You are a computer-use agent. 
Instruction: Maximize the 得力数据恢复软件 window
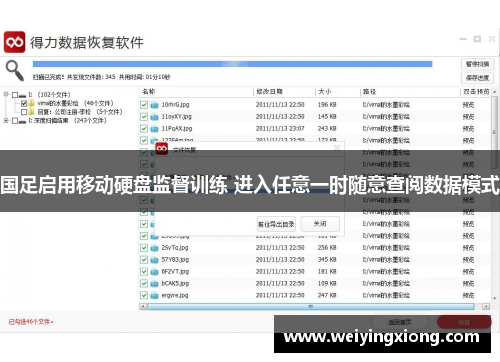click(x=477, y=39)
